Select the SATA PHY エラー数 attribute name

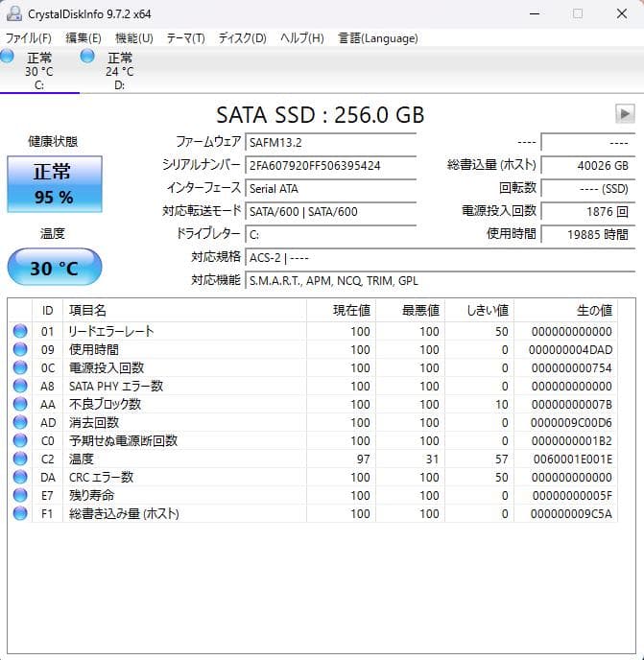pyautogui.click(x=116, y=386)
